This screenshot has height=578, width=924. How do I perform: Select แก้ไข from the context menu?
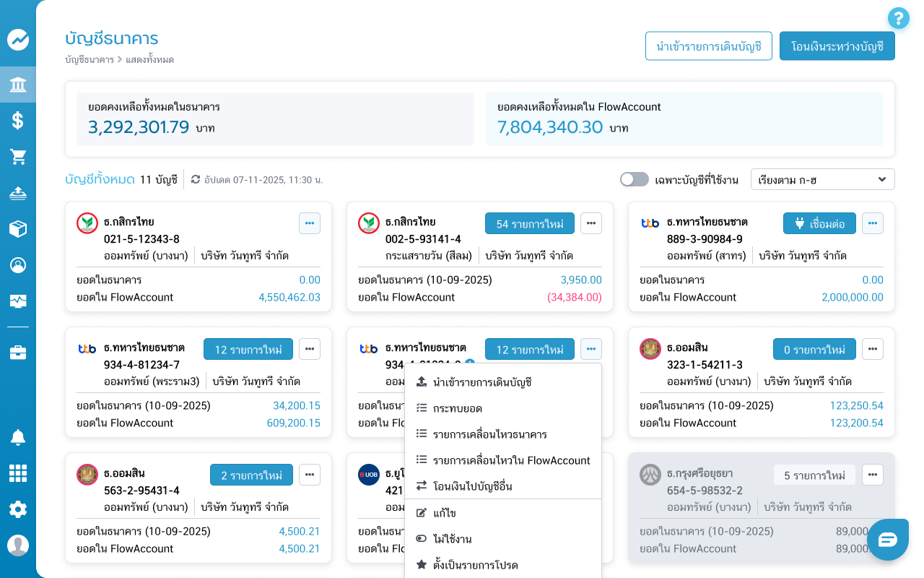[x=444, y=513]
